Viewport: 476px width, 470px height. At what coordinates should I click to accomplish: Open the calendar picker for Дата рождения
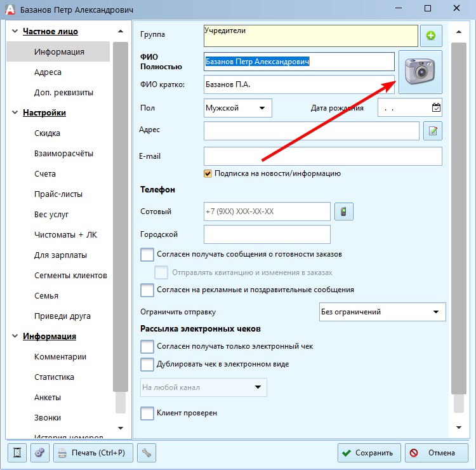[x=435, y=107]
